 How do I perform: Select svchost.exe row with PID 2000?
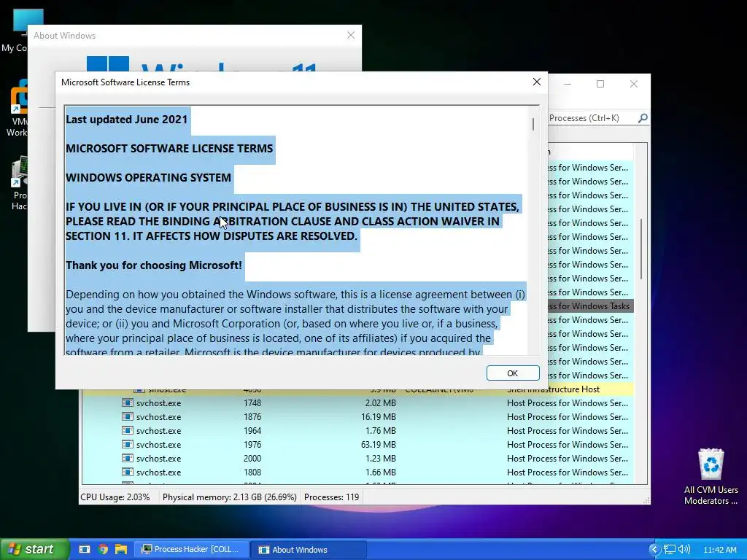pos(357,458)
